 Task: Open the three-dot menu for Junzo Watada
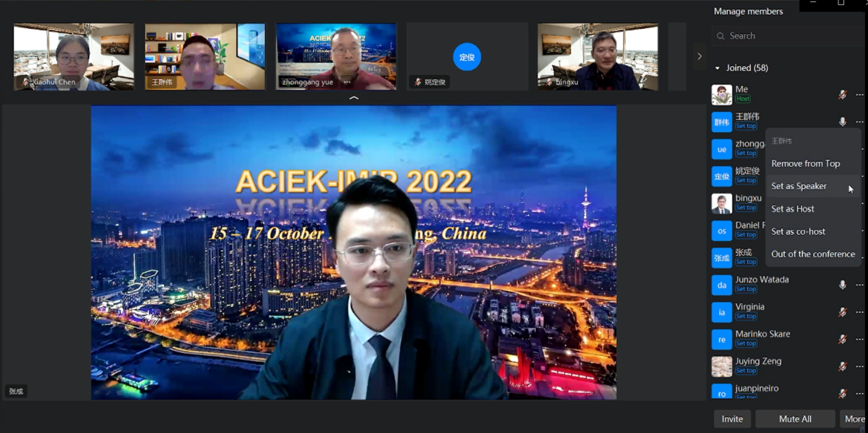859,285
